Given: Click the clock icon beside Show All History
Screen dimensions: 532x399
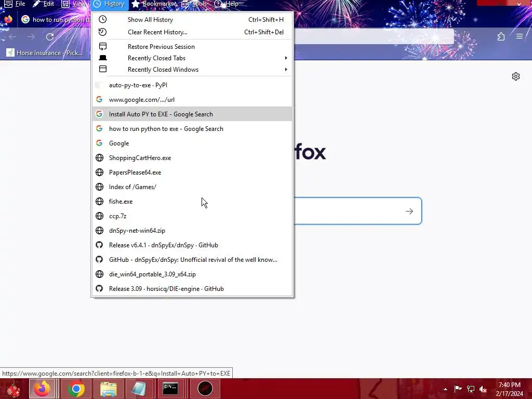Looking at the screenshot, I should coord(102,19).
